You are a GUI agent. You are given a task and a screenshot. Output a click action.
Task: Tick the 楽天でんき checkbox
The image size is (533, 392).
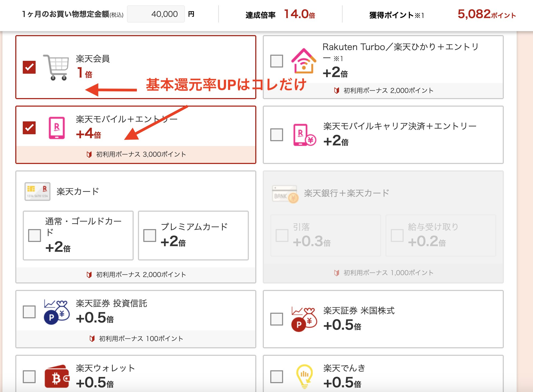[x=277, y=376]
